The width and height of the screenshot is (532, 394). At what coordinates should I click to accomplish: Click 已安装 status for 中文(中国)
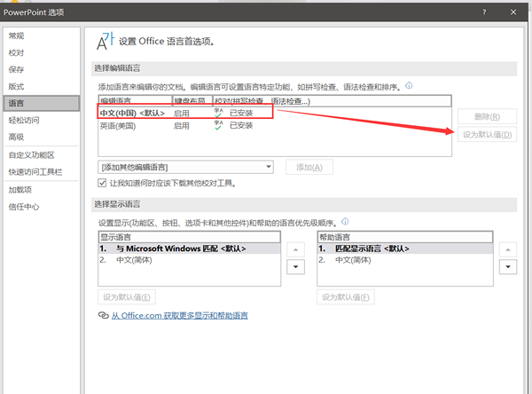point(241,113)
